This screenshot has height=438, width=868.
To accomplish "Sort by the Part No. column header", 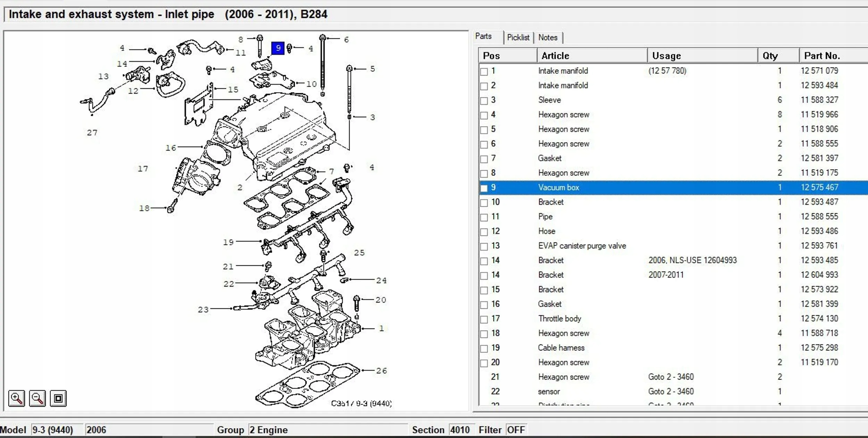I will click(x=822, y=56).
